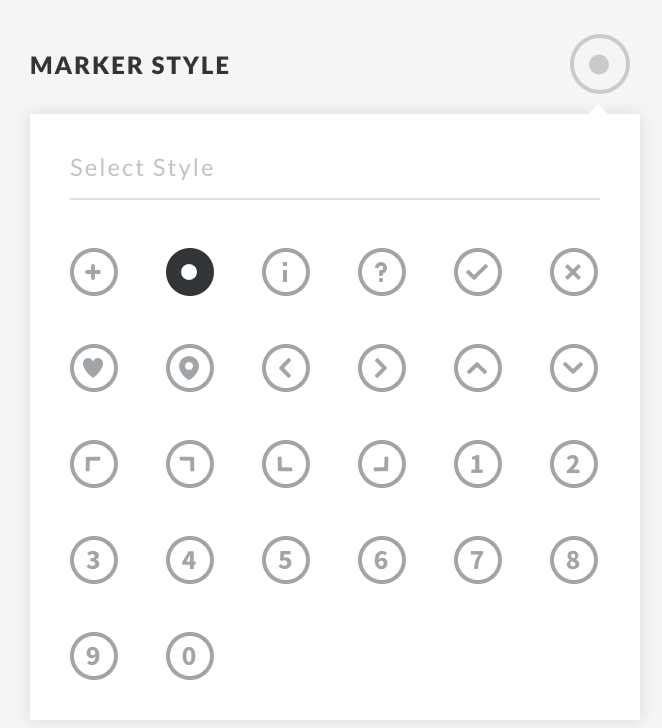Choose the map pin marker style
This screenshot has width=662, height=728.
click(190, 368)
